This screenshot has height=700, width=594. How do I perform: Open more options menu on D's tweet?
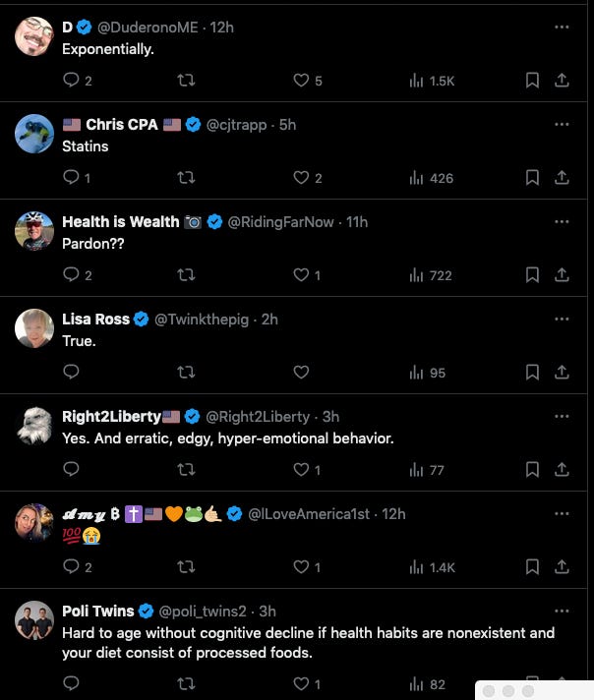click(x=562, y=27)
